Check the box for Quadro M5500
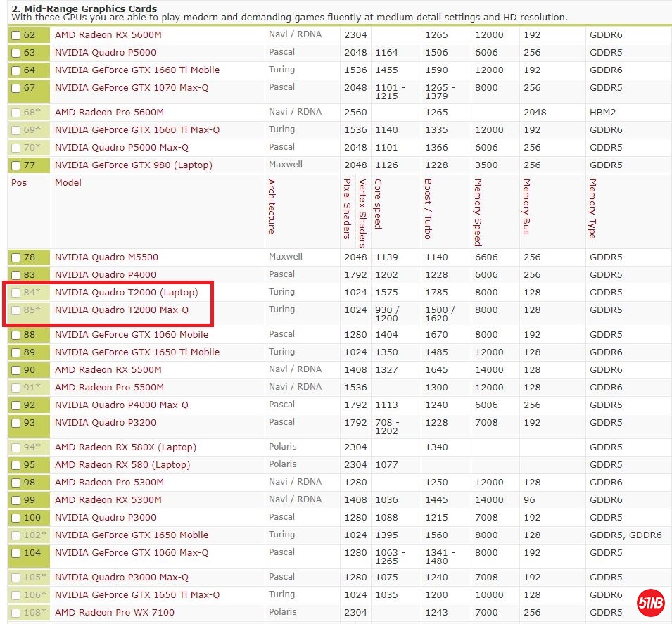Viewport: 672px width, 624px height. [16, 258]
